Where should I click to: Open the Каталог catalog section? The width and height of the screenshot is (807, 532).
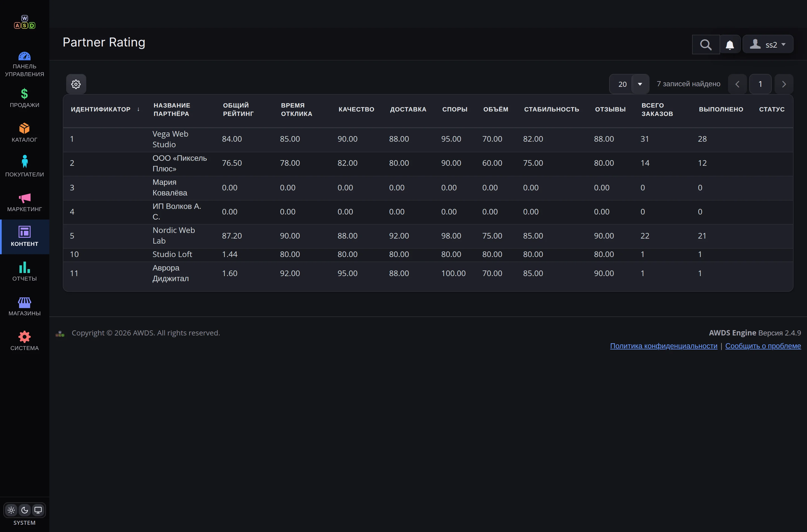(x=24, y=133)
